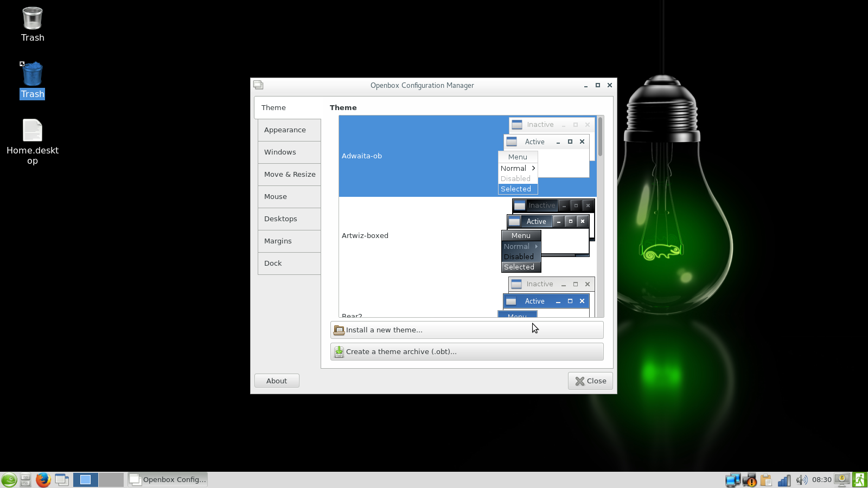Click the network signal bars tray icon

[x=784, y=480]
